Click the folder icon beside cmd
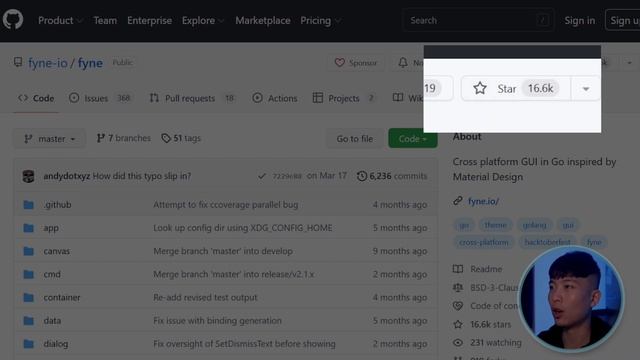The width and height of the screenshot is (640, 360). click(29, 274)
